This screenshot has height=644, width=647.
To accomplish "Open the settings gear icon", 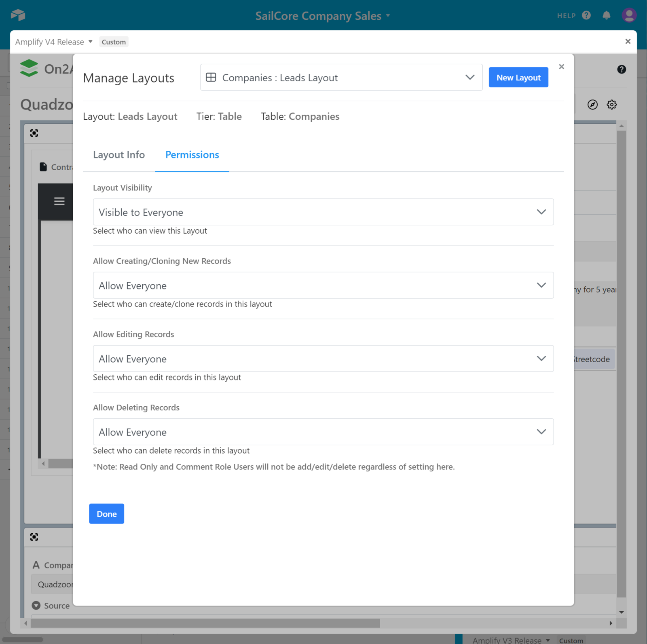I will pos(611,105).
